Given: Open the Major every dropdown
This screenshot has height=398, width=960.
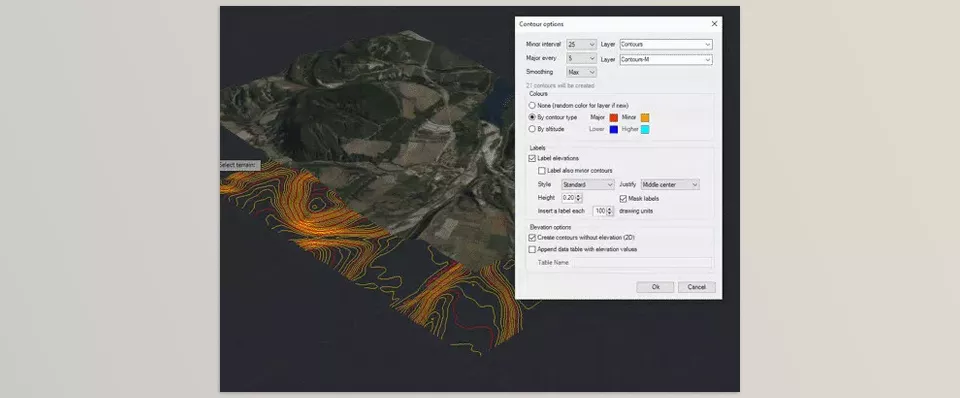Looking at the screenshot, I should pos(581,59).
